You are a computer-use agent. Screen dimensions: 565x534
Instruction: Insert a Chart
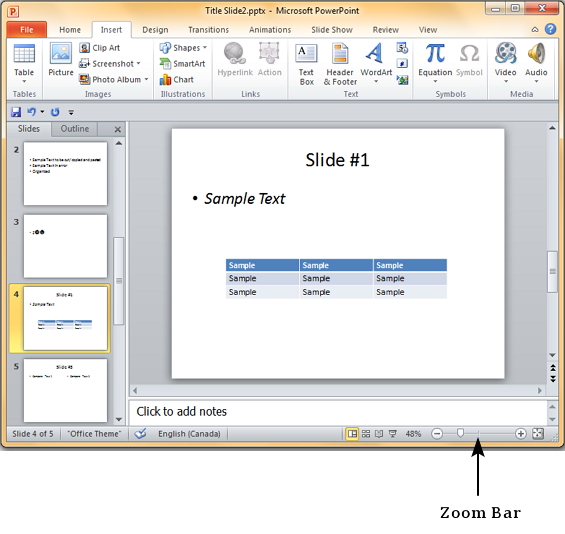177,79
